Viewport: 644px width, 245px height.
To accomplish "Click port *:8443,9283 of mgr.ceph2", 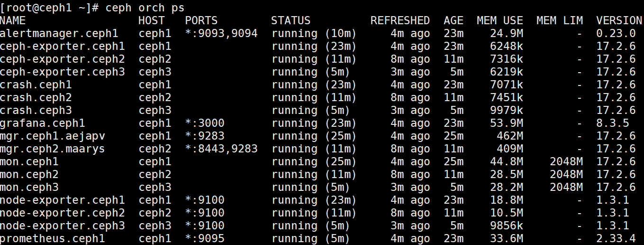I will click(221, 149).
